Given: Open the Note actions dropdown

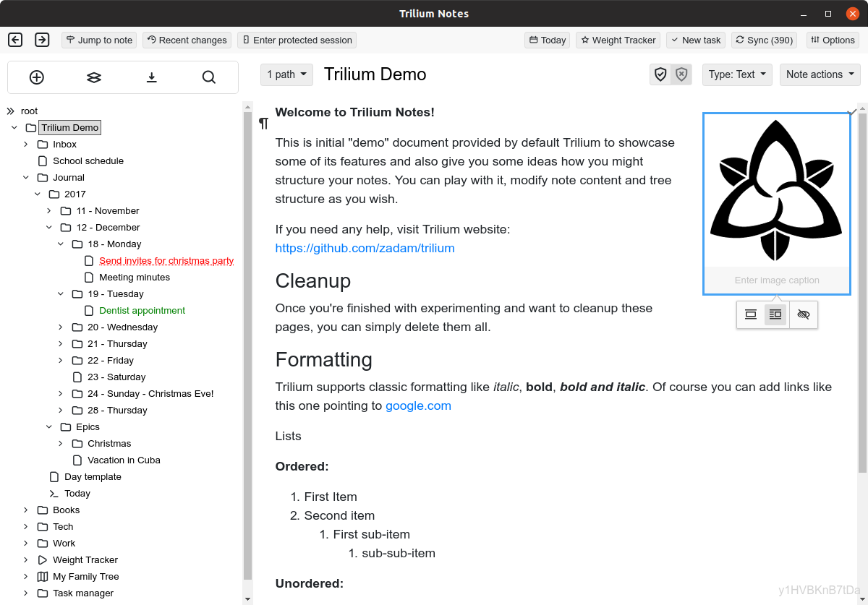Looking at the screenshot, I should tap(820, 74).
